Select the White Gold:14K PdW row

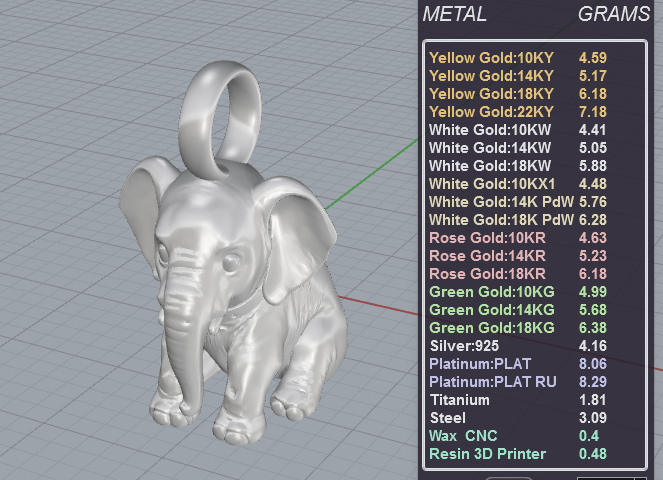[518, 202]
